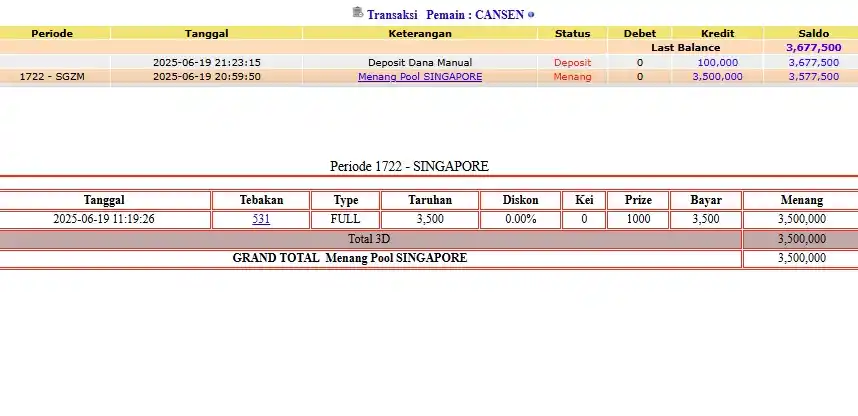
Task: Select the date 2025-06-19 20:59:50
Action: pyautogui.click(x=207, y=77)
